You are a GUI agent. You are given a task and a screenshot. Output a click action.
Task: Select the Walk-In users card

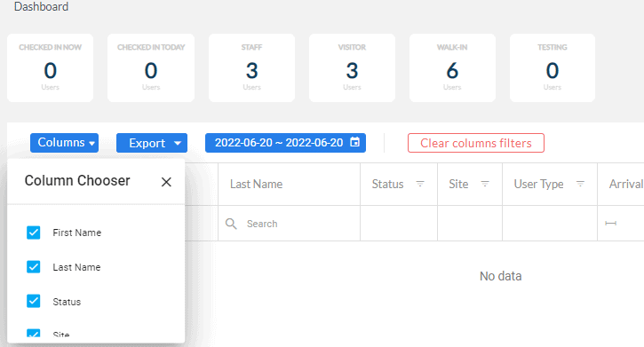click(452, 67)
